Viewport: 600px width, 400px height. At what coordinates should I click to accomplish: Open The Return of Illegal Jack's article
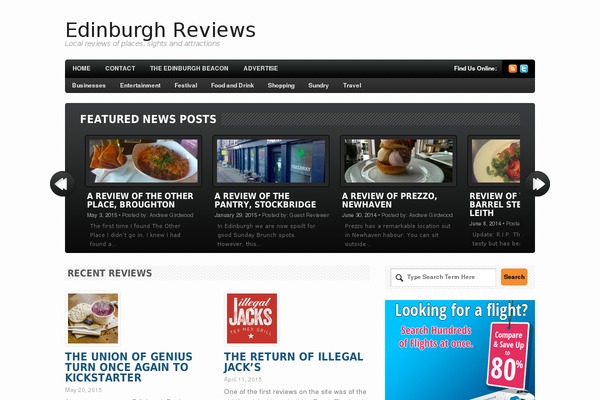click(293, 362)
